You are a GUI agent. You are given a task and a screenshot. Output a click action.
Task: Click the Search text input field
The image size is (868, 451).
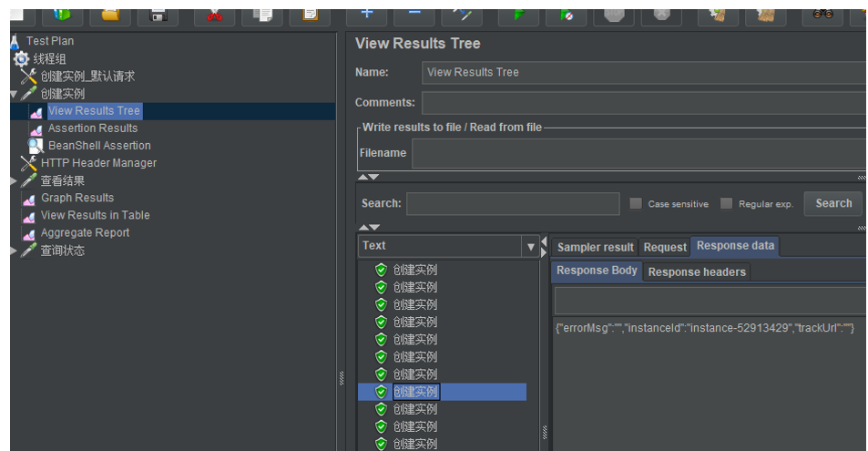point(513,204)
